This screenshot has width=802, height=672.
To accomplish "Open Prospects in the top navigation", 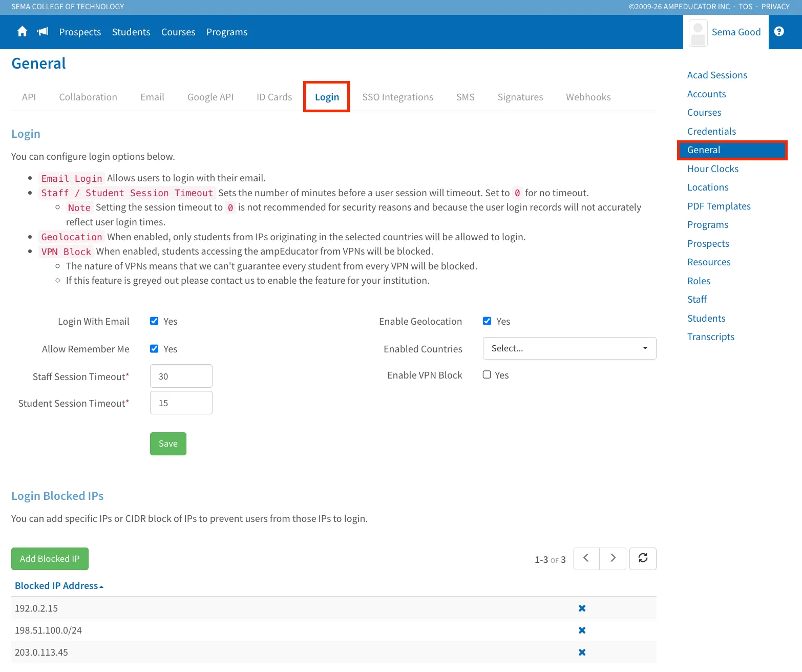I will (80, 32).
